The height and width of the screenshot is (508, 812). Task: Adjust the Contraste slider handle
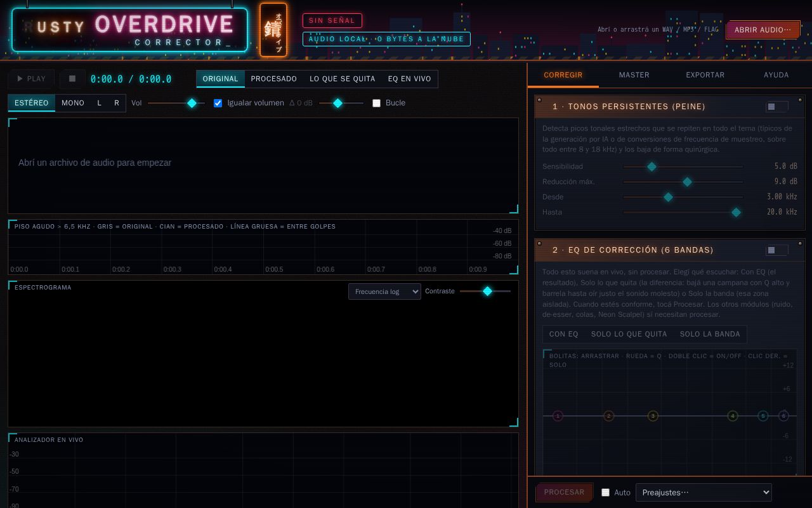pos(487,291)
